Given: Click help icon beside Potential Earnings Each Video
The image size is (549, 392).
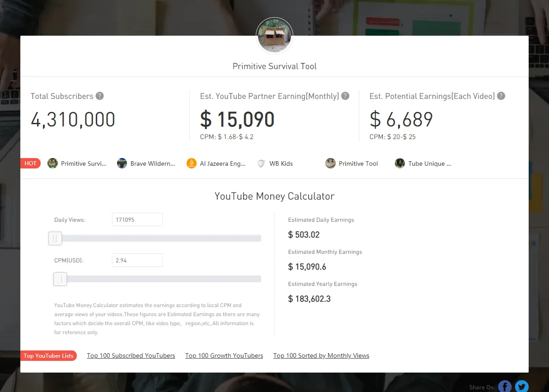Looking at the screenshot, I should [501, 96].
